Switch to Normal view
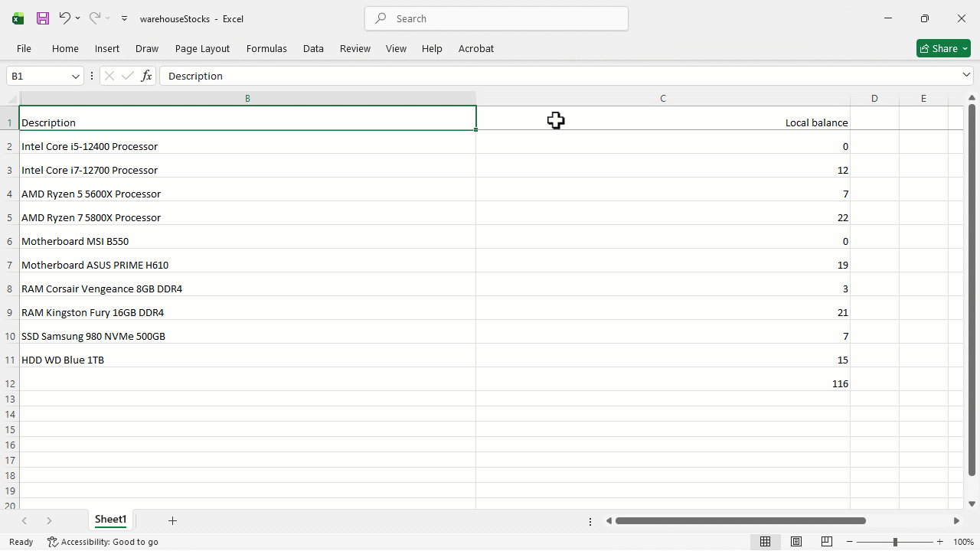The height and width of the screenshot is (551, 980). point(765,542)
